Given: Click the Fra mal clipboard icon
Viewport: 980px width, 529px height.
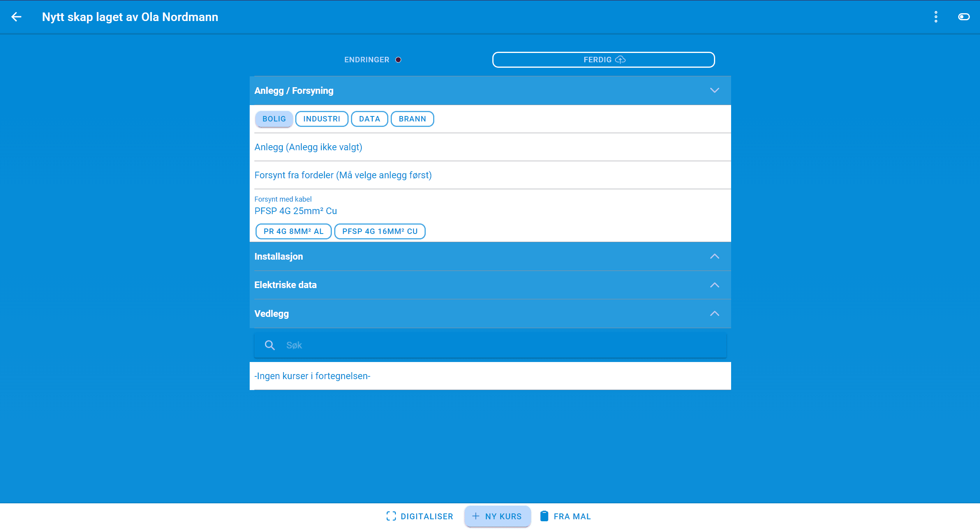Looking at the screenshot, I should coord(544,516).
